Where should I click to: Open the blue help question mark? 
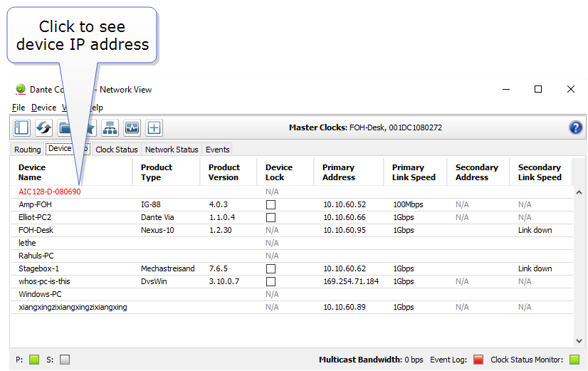pyautogui.click(x=576, y=127)
